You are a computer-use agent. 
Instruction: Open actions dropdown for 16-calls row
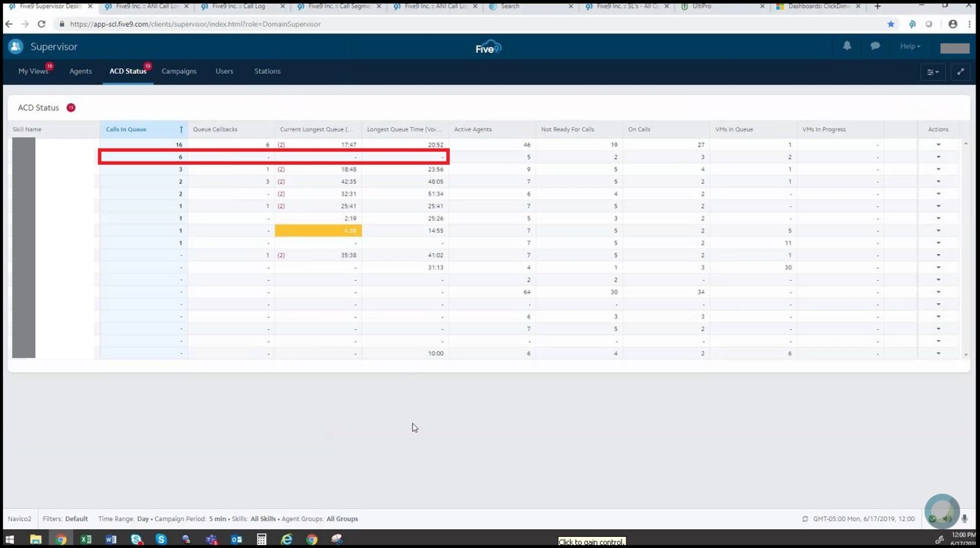point(938,145)
